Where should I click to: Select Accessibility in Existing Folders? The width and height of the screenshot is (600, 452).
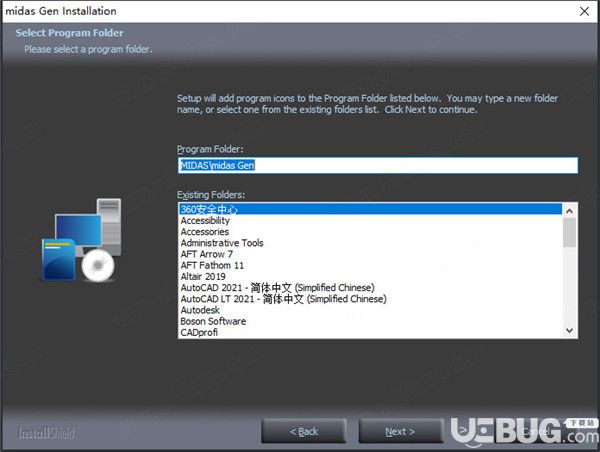(x=370, y=221)
